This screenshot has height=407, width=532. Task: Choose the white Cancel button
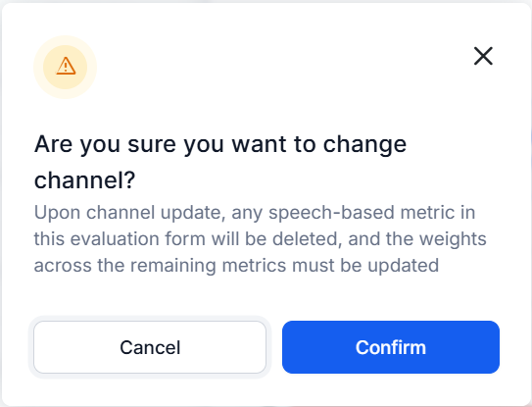(150, 347)
